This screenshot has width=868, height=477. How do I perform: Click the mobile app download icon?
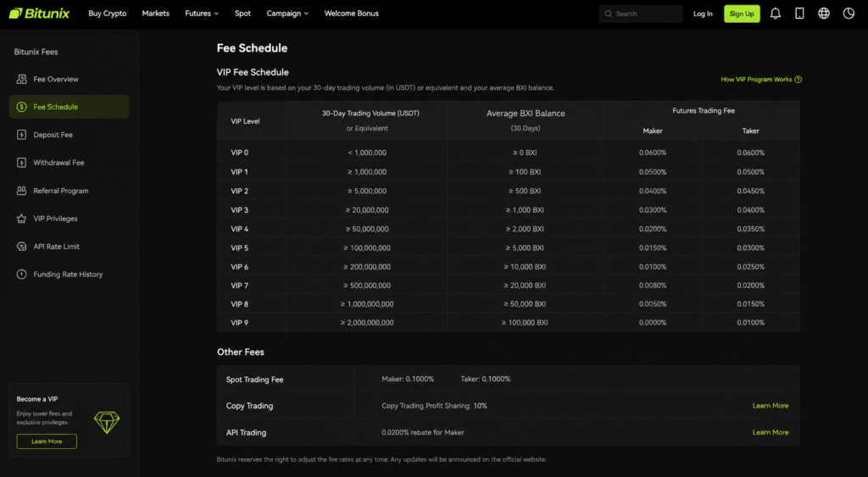(799, 14)
